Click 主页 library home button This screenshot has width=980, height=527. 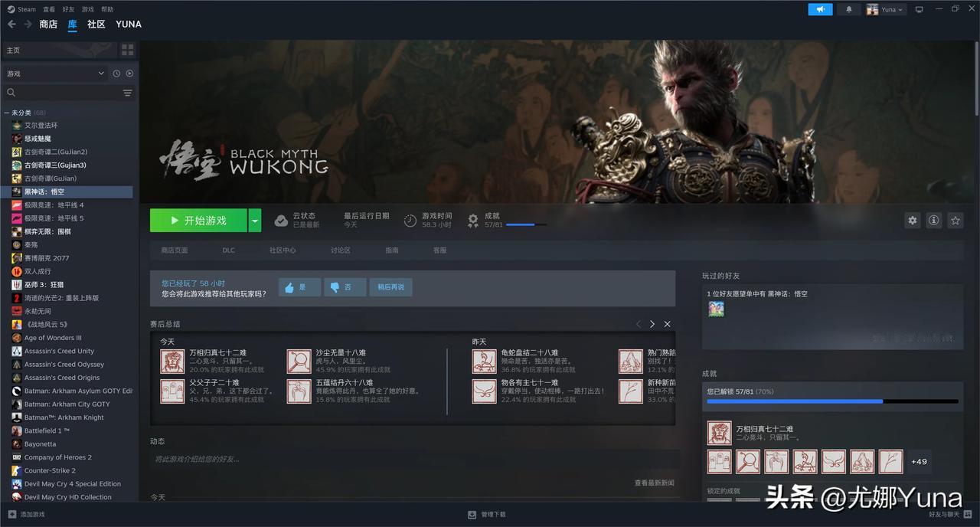click(x=60, y=50)
